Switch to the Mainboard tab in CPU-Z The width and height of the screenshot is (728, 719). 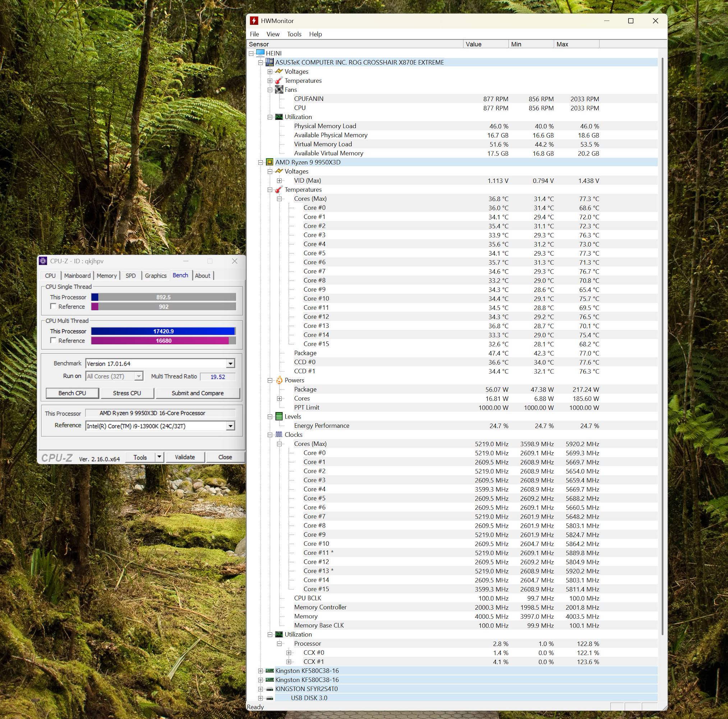coord(77,276)
